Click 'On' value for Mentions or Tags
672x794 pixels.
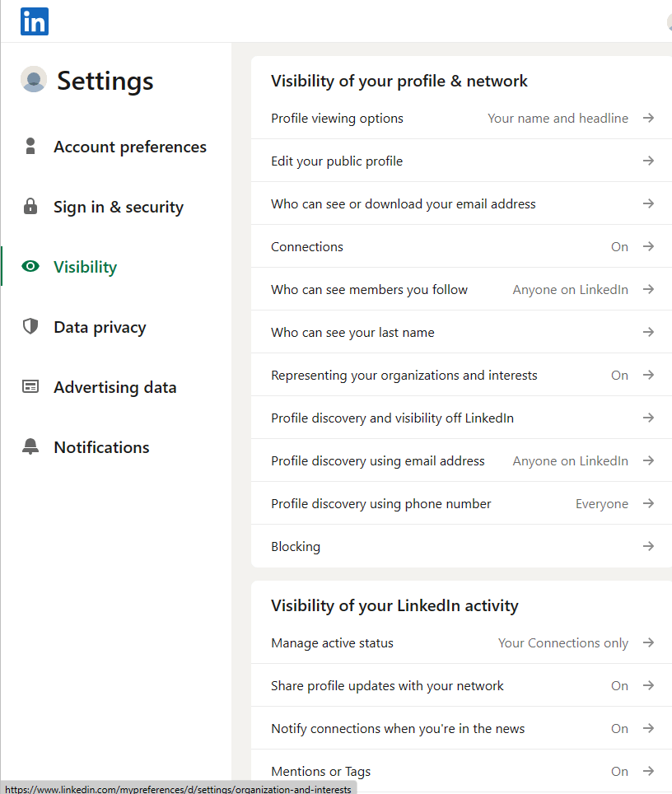619,771
